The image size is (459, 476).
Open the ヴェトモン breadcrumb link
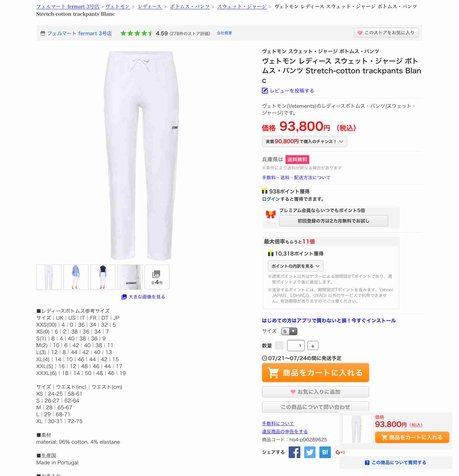coord(118,6)
